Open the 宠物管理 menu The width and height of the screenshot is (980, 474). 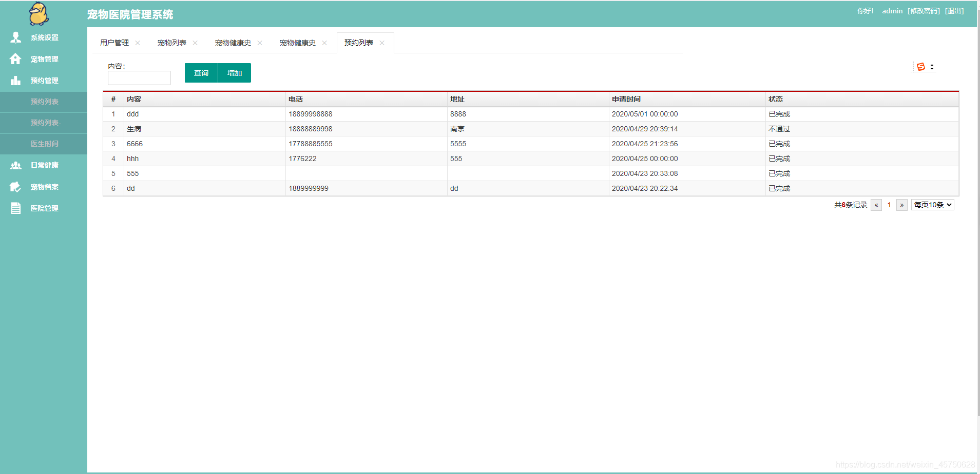[44, 59]
